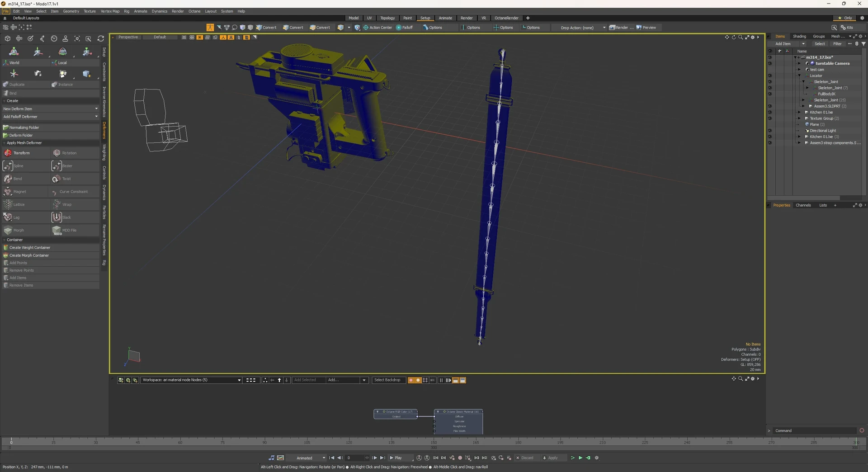
Task: Toggle Directional Light visibility
Action: click(770, 131)
